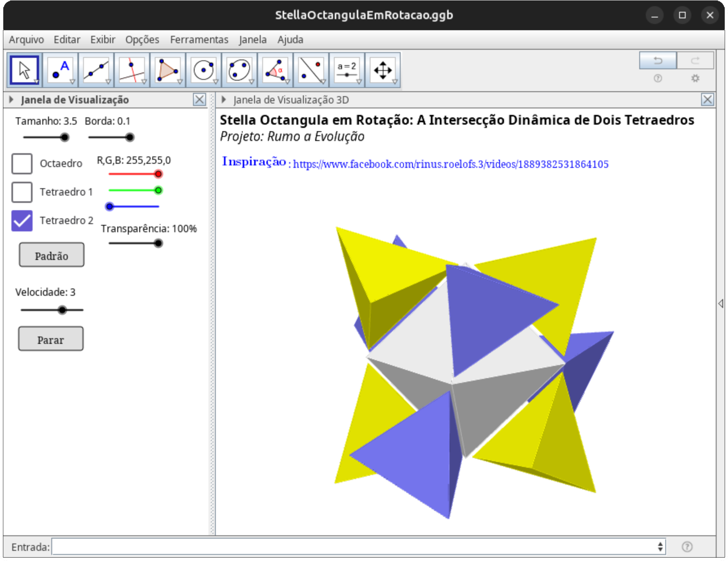Screen dimensions: 728x561
Task: Select the Move Graphics View tool
Action: click(383, 70)
